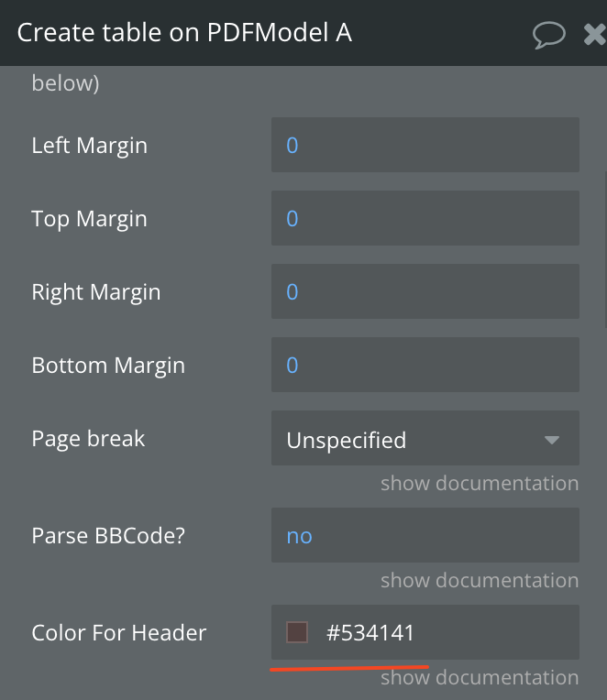Show documentation for Color For Header
This screenshot has width=607, height=700.
click(x=480, y=677)
